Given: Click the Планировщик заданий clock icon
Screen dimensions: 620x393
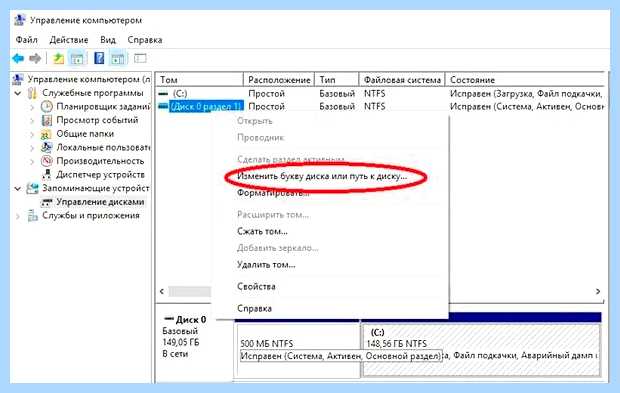Looking at the screenshot, I should pyautogui.click(x=47, y=106).
